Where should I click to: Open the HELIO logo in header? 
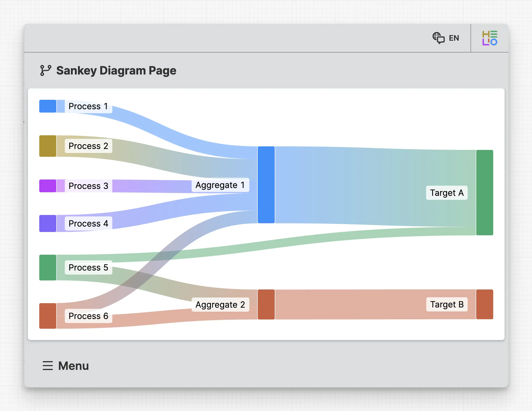489,38
